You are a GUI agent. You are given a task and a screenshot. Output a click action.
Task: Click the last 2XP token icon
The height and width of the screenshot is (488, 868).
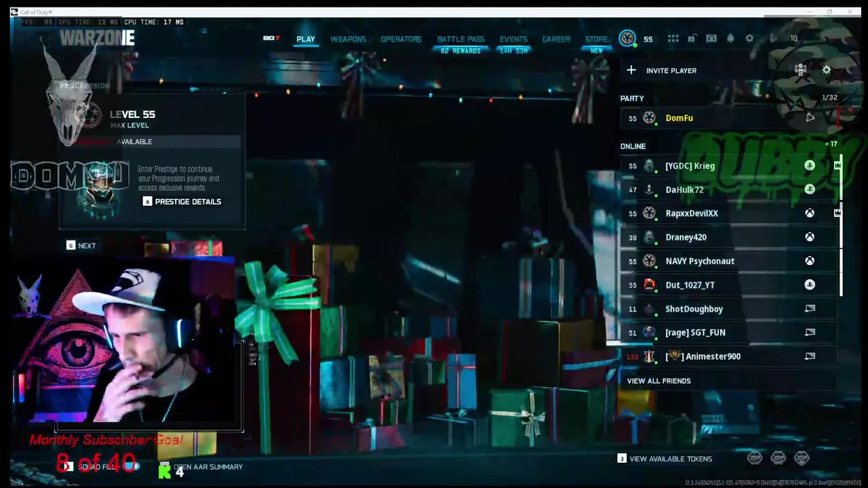802,459
